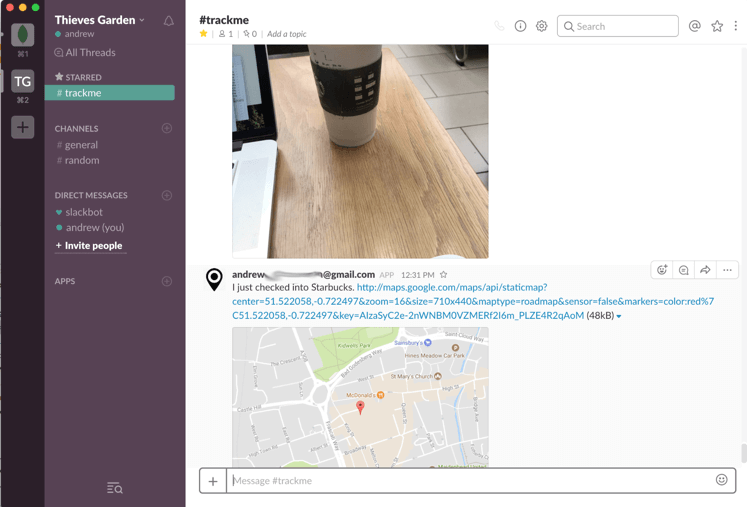Focus the Search field
This screenshot has height=507, width=747.
pos(618,26)
